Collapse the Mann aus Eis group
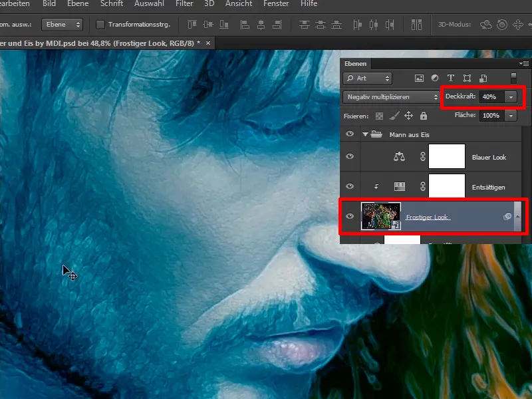This screenshot has width=532, height=399. point(365,134)
